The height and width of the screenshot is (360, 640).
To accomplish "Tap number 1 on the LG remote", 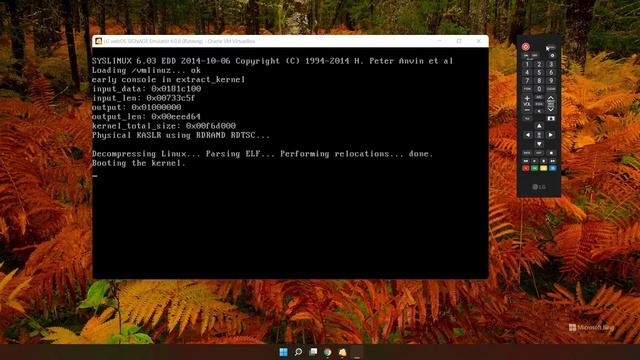I will 527,64.
